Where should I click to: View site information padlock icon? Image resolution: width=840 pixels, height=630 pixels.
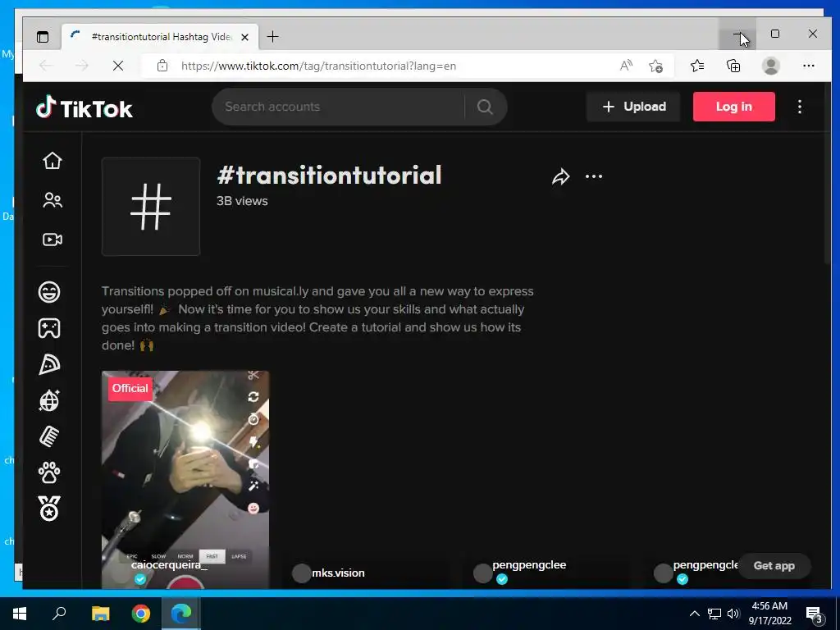(x=162, y=66)
